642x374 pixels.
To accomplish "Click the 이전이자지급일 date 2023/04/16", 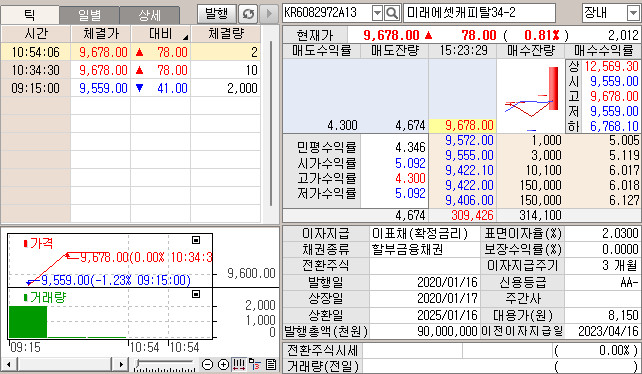I will point(608,331).
